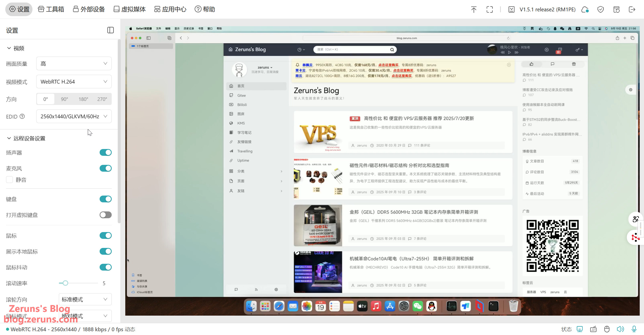The height and width of the screenshot is (335, 644).
Task: Open the 视频模式 WebRTC H.264 dropdown
Action: (74, 82)
